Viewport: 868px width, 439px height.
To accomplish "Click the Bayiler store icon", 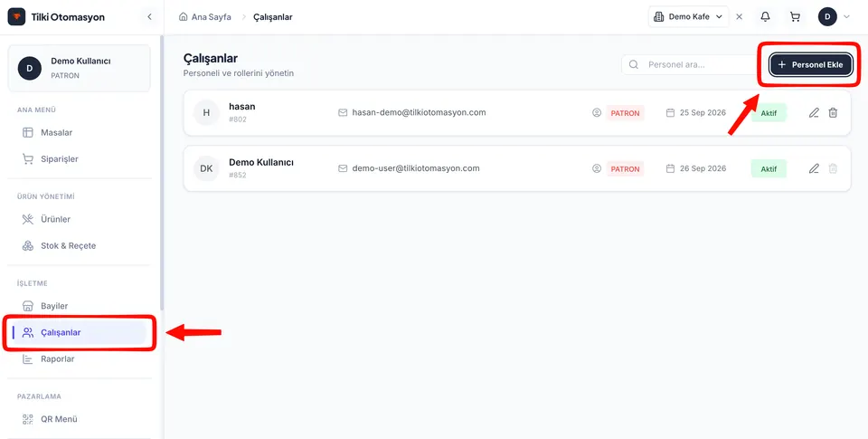I will (28, 306).
